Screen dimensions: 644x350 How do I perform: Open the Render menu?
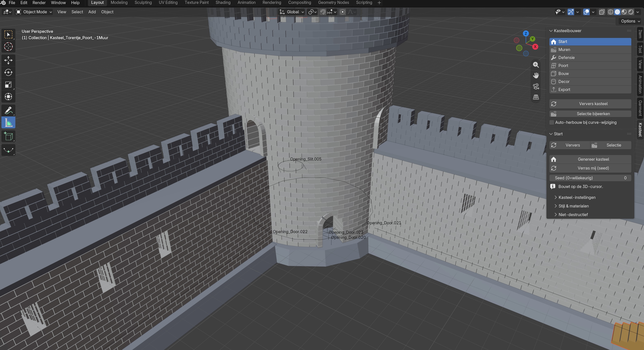[x=39, y=3]
